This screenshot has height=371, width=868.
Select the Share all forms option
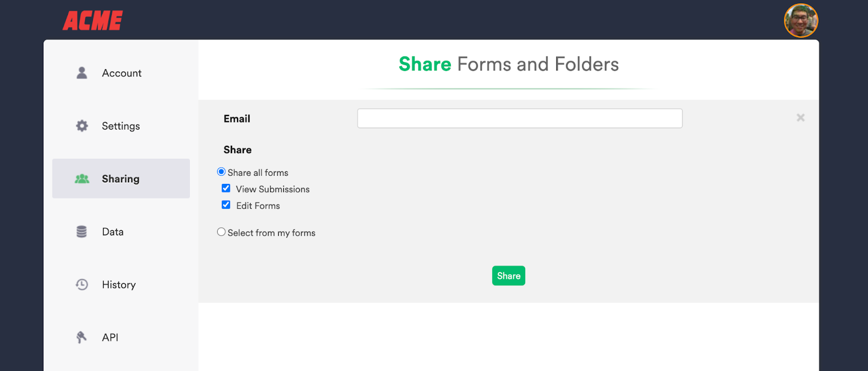click(x=221, y=172)
